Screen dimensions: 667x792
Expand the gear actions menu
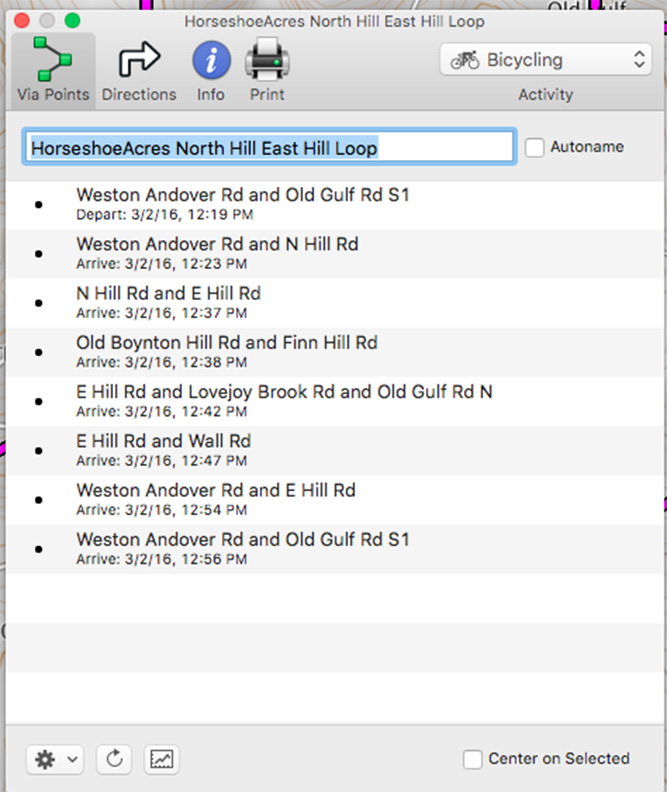click(53, 759)
